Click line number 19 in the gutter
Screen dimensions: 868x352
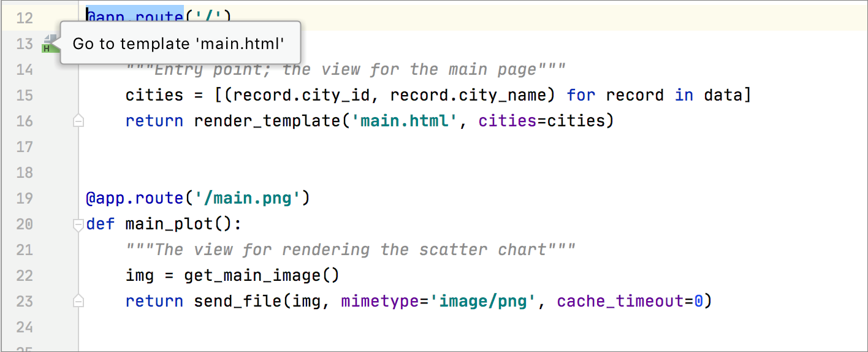[25, 198]
